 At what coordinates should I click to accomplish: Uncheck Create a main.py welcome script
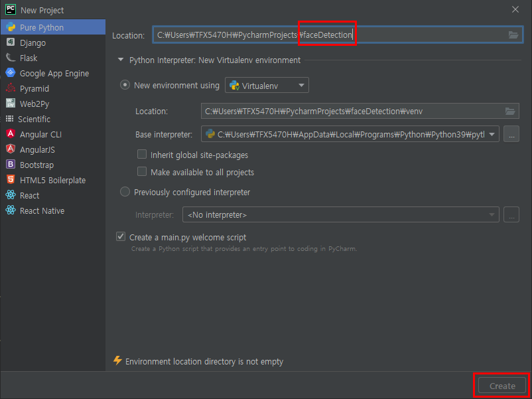click(x=121, y=236)
